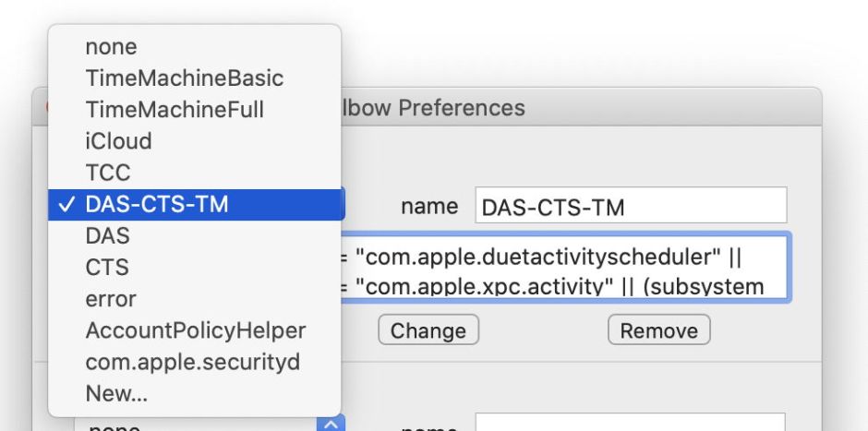The width and height of the screenshot is (868, 431).
Task: Select the DAS predicate option
Action: coord(108,236)
